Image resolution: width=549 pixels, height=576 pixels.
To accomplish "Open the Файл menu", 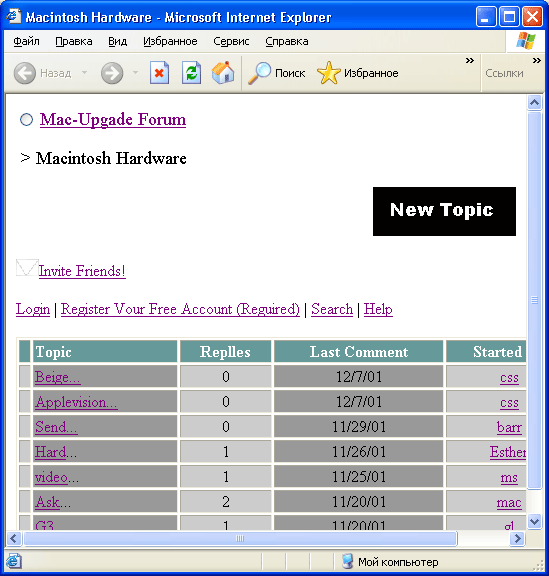I will pos(26,42).
